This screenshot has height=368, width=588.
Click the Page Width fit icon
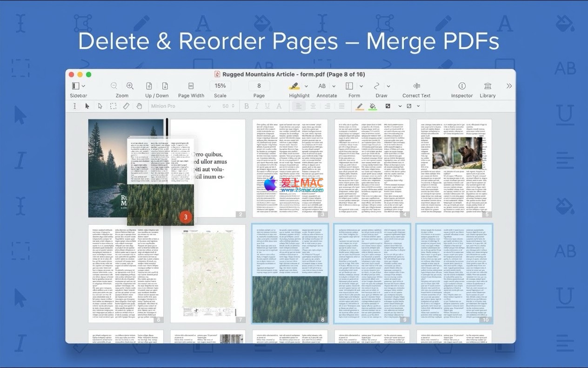pos(191,86)
